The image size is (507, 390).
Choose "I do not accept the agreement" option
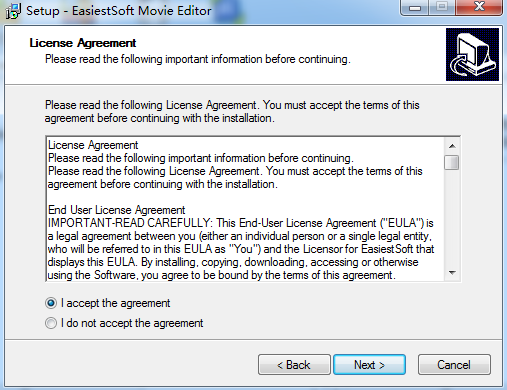tap(51, 323)
